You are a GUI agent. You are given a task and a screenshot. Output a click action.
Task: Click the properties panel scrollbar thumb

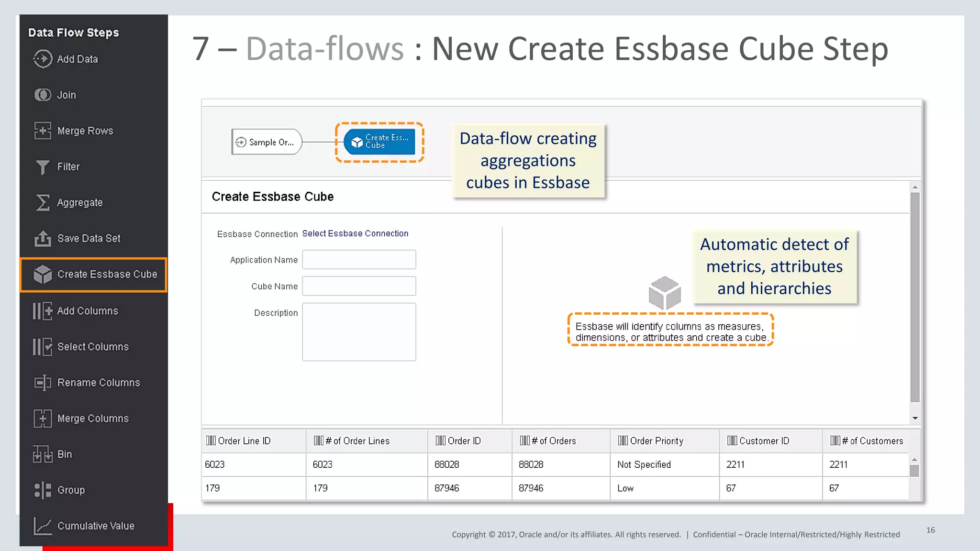(915, 297)
